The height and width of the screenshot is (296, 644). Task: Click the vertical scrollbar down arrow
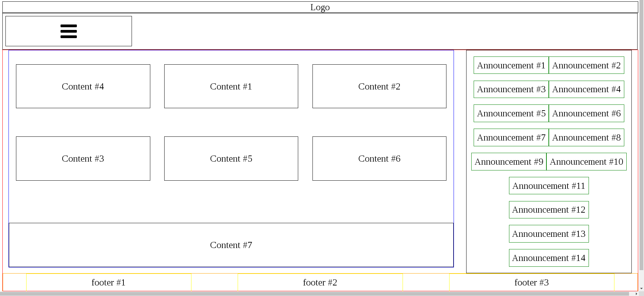(641, 289)
